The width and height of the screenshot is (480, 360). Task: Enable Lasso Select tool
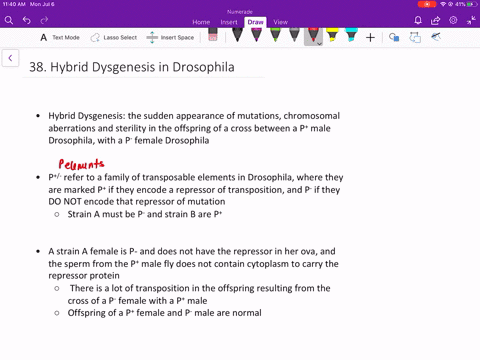[x=114, y=37]
